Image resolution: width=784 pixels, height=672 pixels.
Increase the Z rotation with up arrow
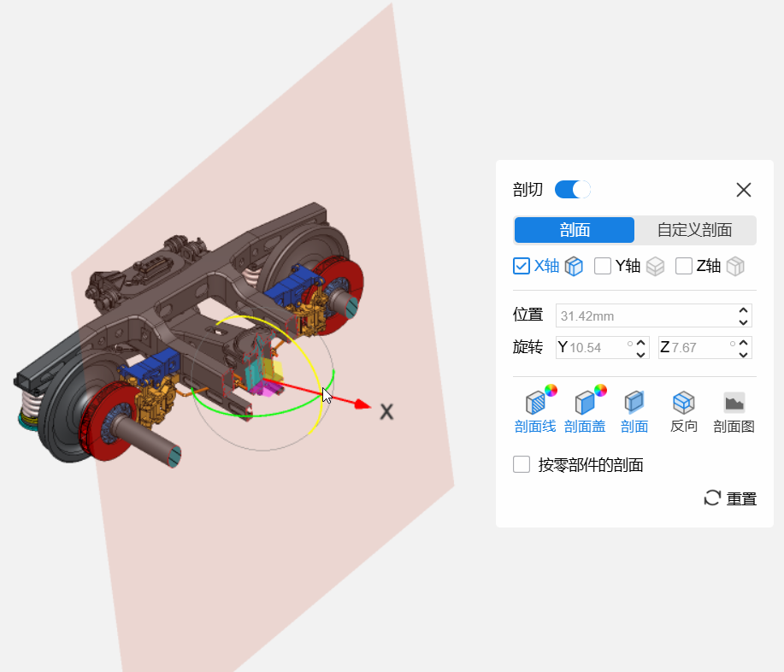click(x=744, y=342)
